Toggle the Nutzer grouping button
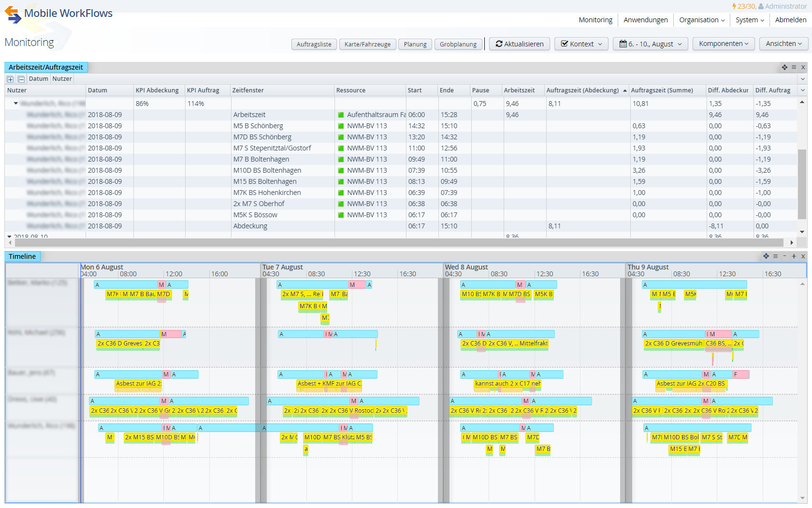Screen dimensions: 812x508 click(62, 79)
